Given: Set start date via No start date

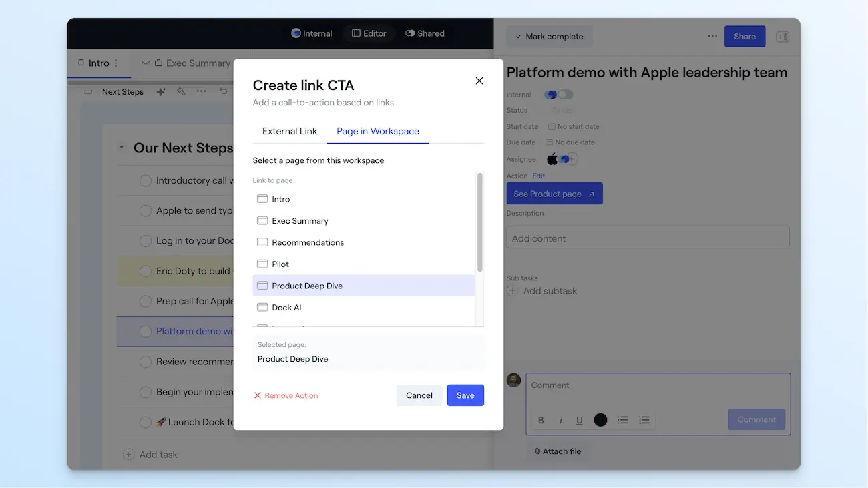Looking at the screenshot, I should coord(574,126).
